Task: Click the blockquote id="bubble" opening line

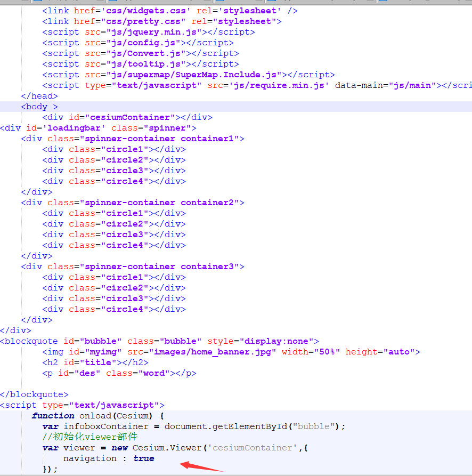Action: point(160,341)
